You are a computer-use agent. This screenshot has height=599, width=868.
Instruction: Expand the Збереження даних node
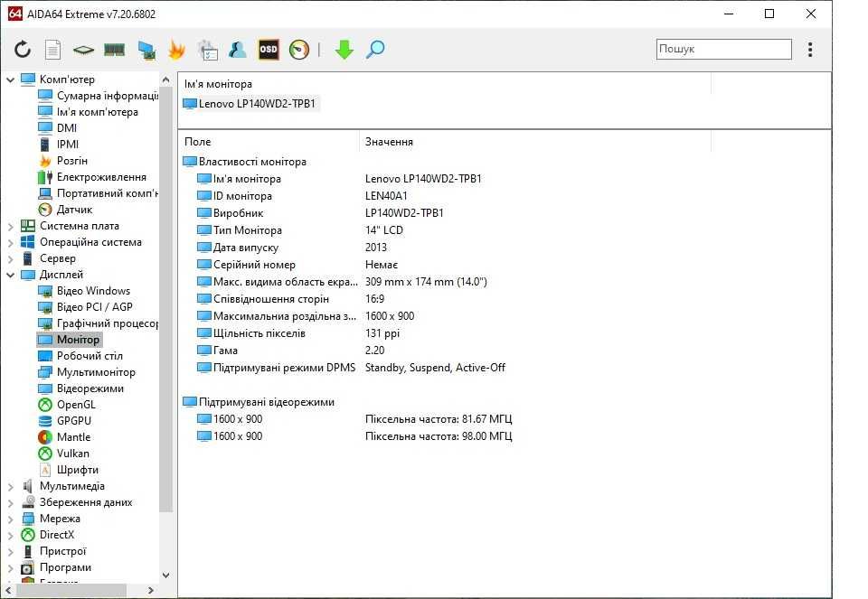11,502
